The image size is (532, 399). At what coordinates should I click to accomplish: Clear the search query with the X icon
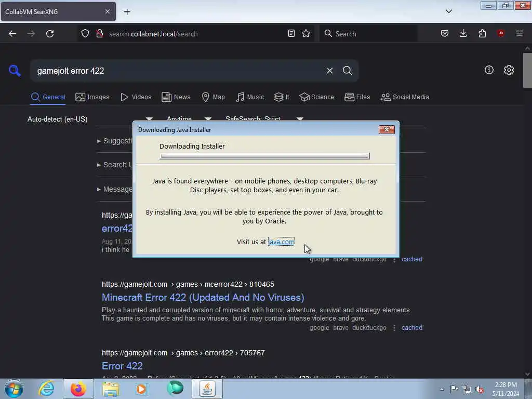(x=329, y=71)
